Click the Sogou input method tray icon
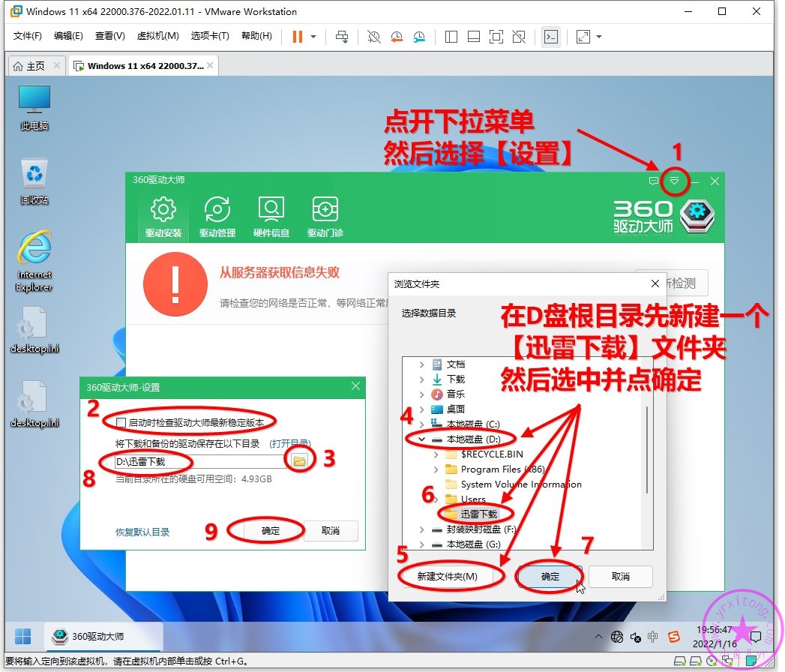 674,637
